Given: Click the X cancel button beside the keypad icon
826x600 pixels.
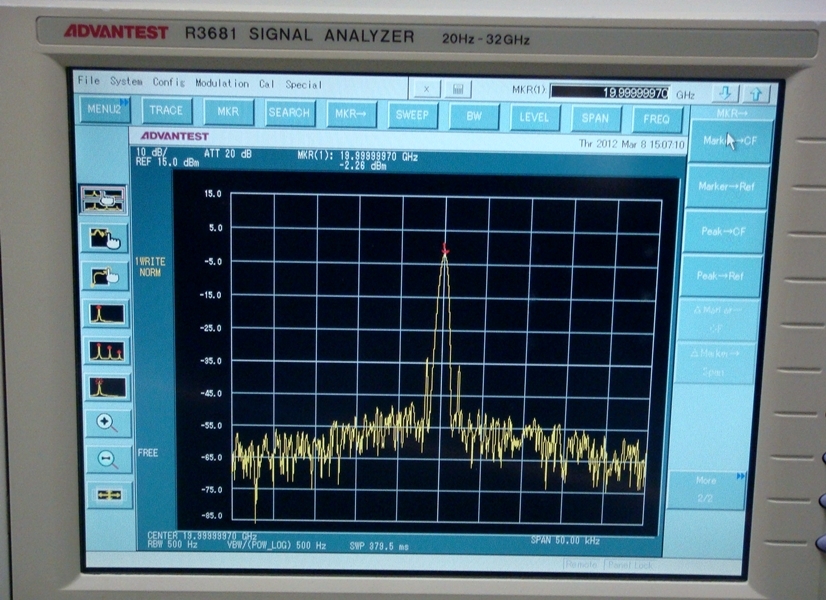Looking at the screenshot, I should [426, 89].
